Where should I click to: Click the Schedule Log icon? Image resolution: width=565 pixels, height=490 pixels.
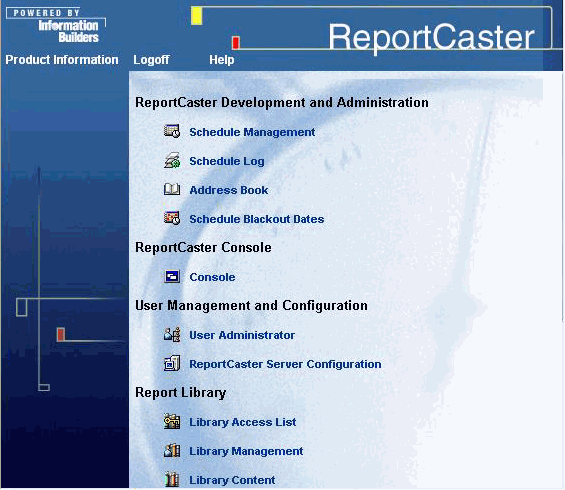[x=172, y=160]
